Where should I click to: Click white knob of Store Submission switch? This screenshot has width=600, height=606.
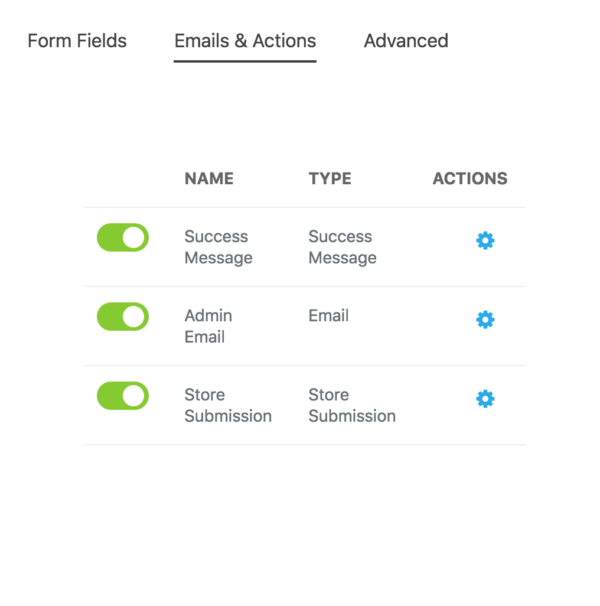pos(134,396)
